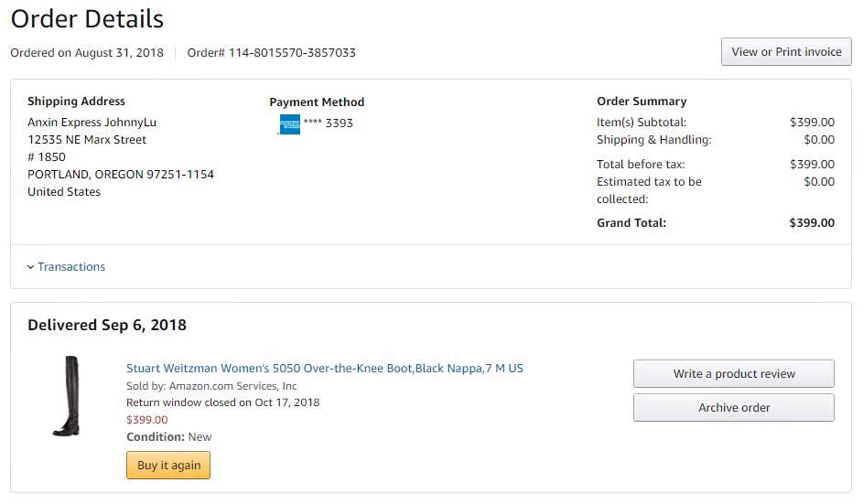The height and width of the screenshot is (504, 863).
Task: Click the Order Summary heading
Action: point(641,102)
